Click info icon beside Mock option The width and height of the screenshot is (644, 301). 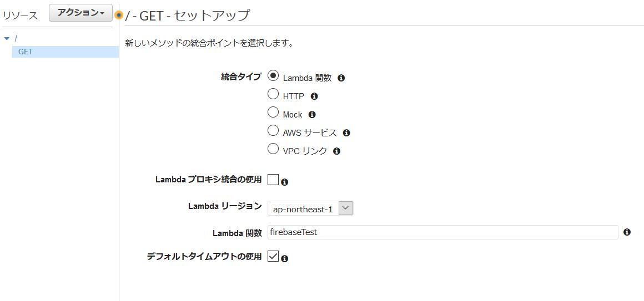(312, 114)
